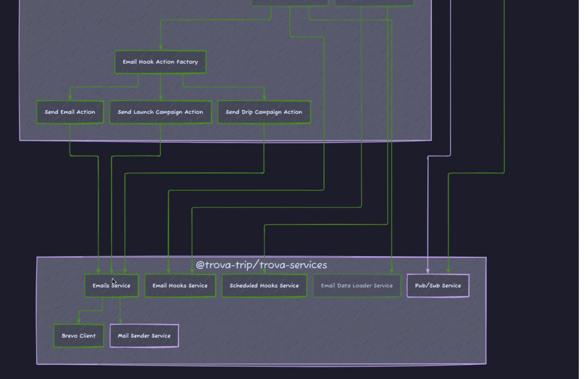This screenshot has height=379, width=588.
Task: Click the purple arrowhead entering Pub/Sub Service
Action: tap(428, 271)
